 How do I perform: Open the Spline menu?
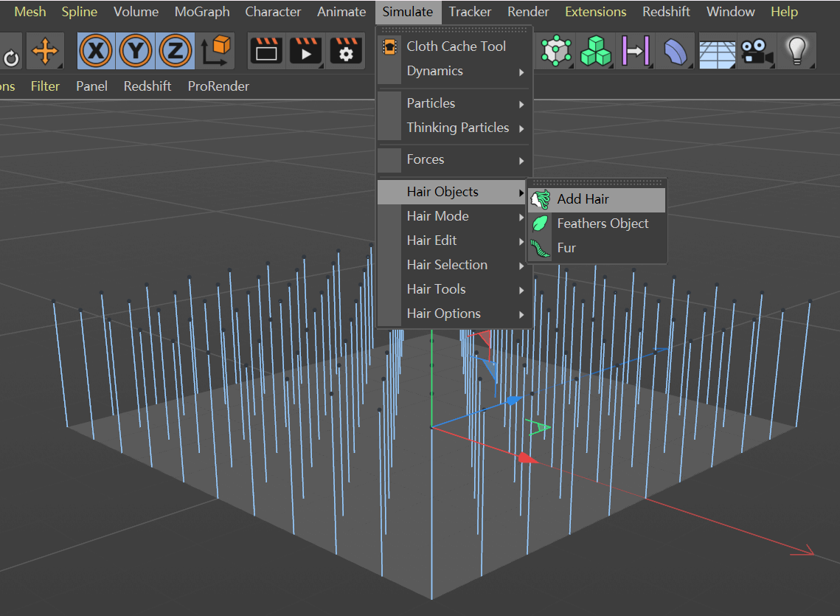pyautogui.click(x=80, y=12)
